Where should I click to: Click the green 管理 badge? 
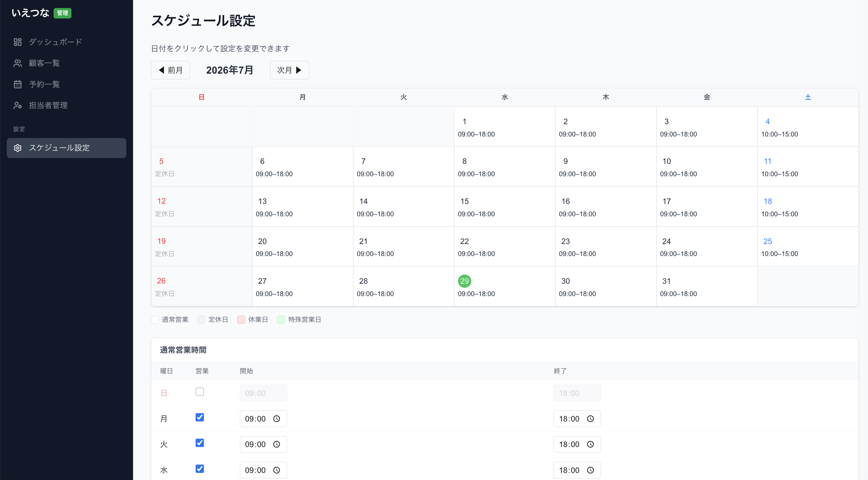pos(62,13)
